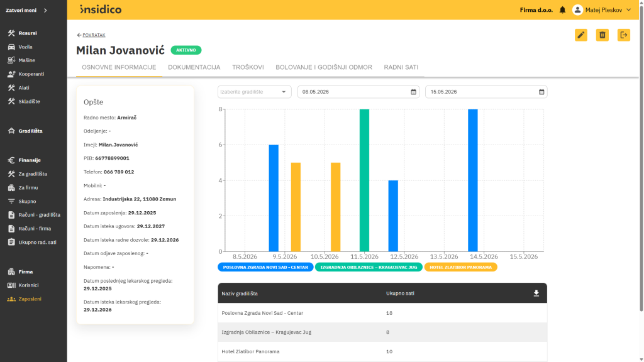Viewport: 644px width, 362px height.
Task: Toggle Hotel Zlatibor Panorama legend chip
Action: pyautogui.click(x=460, y=267)
